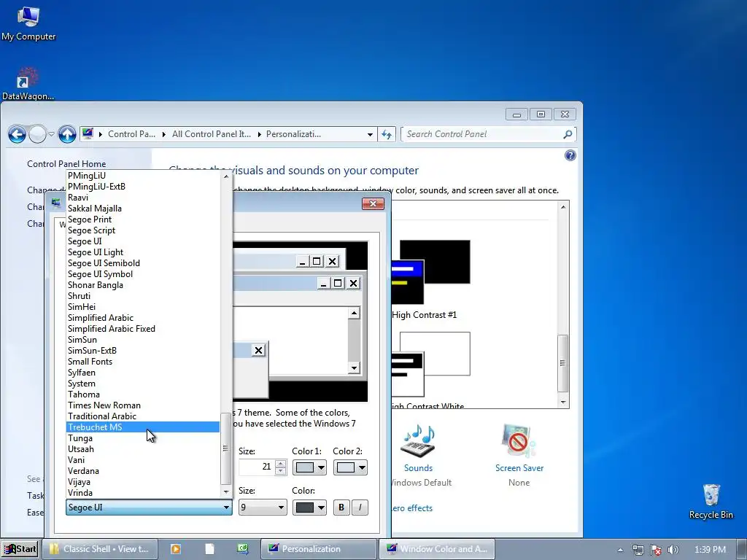Open the font Color dropdown
The width and height of the screenshot is (747, 560).
tap(309, 507)
